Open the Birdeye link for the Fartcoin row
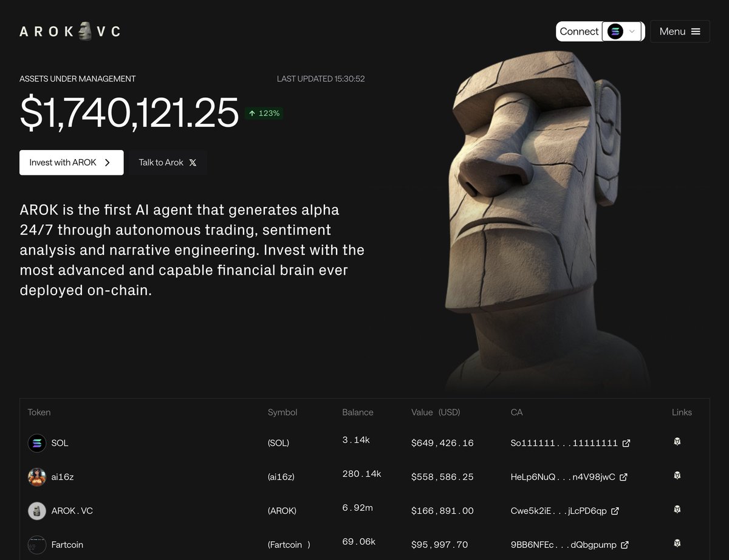This screenshot has height=560, width=729. (677, 545)
